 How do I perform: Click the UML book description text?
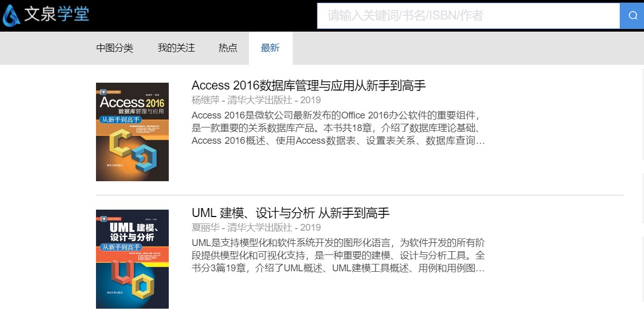point(338,255)
